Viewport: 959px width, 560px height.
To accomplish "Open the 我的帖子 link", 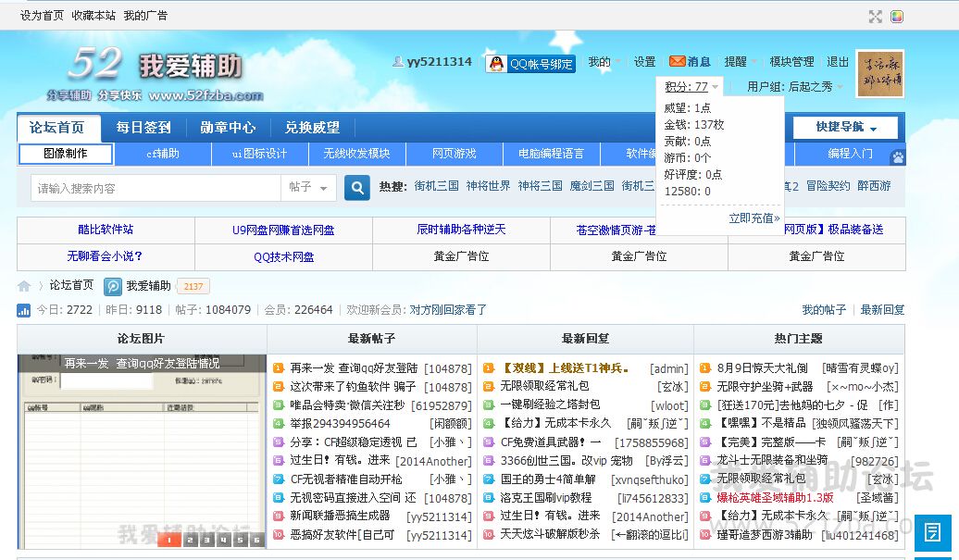I will pos(824,310).
